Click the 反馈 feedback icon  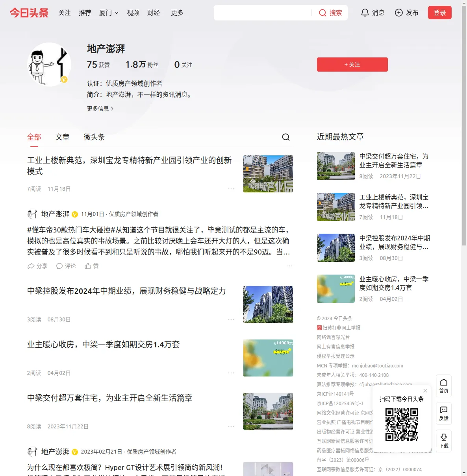point(444,413)
